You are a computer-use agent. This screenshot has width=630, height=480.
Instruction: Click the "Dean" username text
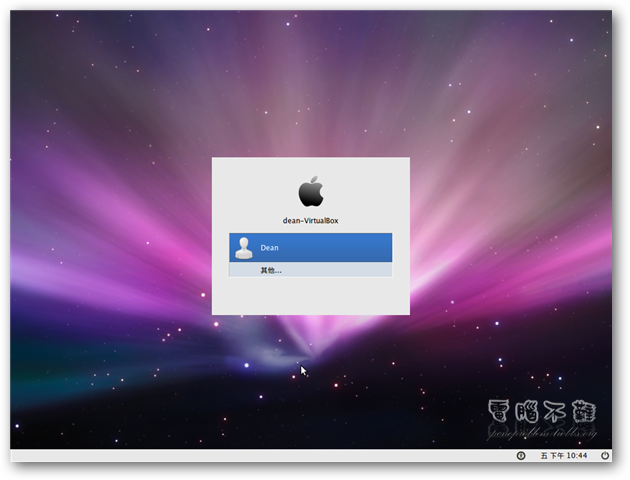[x=269, y=248]
